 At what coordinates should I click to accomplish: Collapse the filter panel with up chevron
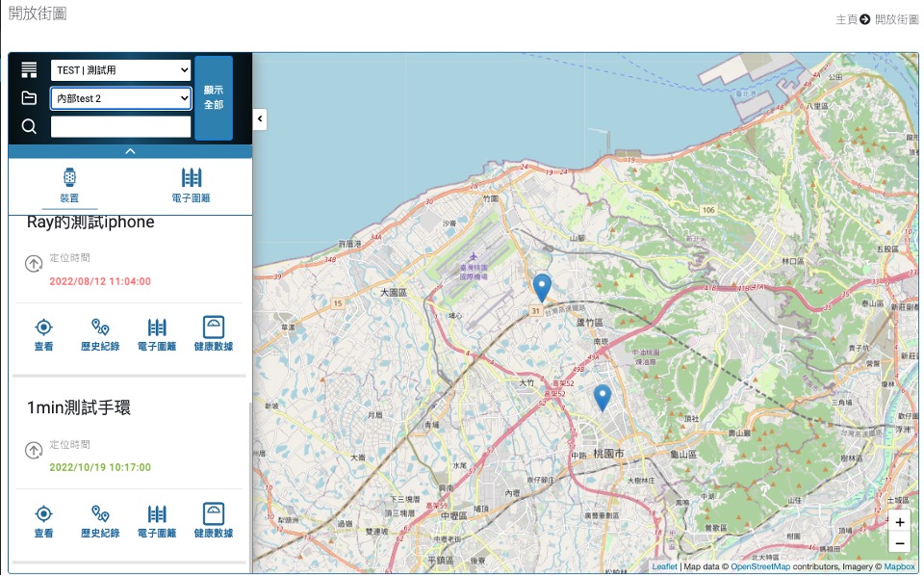pyautogui.click(x=130, y=151)
